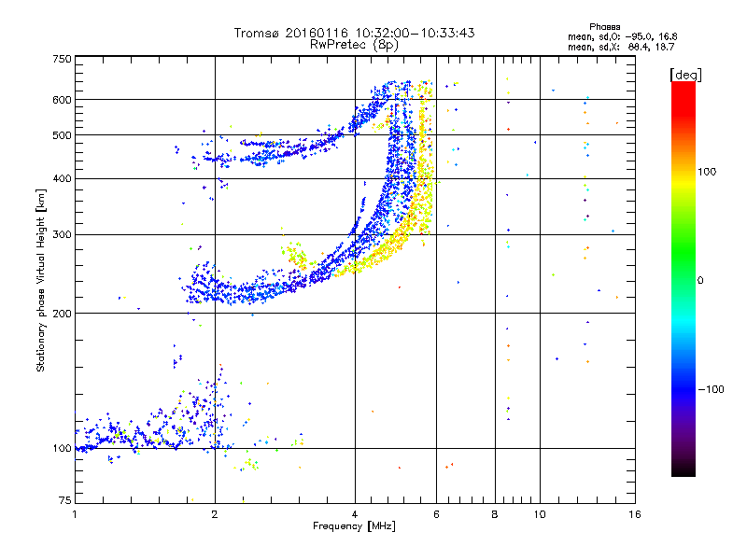Click y-axis tick label '750'
This screenshot has width=747, height=560.
coord(62,59)
